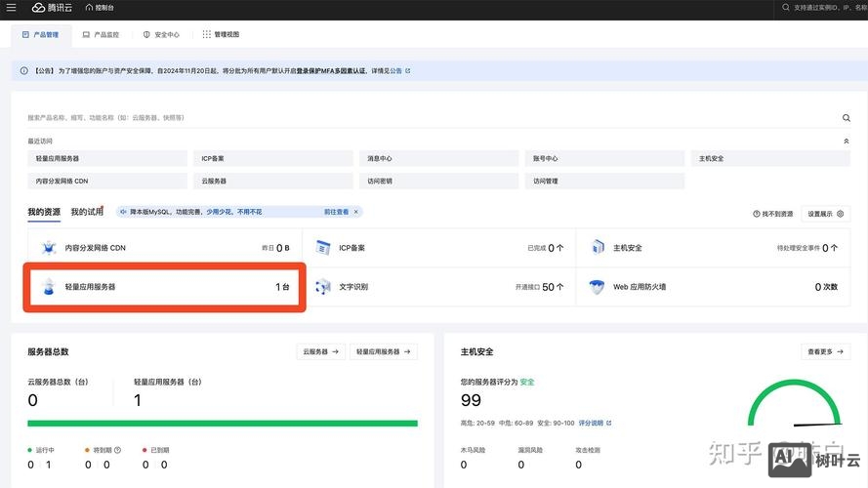Click the 文字识别 OCR icon
This screenshot has height=488, width=868.
coord(323,287)
